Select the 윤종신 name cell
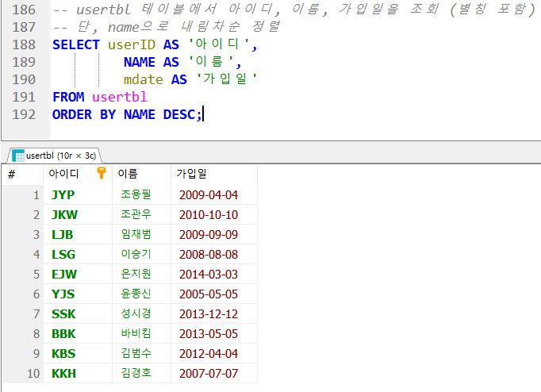Image resolution: width=541 pixels, height=392 pixels. coord(141,294)
